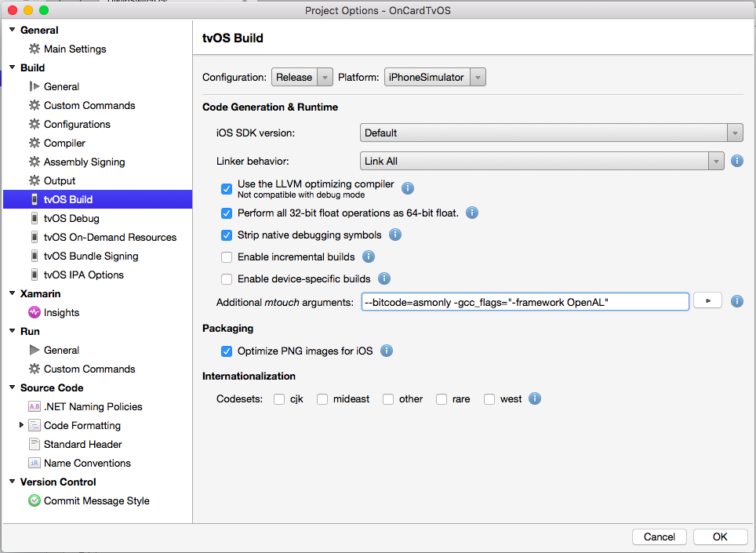Click the Name Conventions iR icon

34,463
